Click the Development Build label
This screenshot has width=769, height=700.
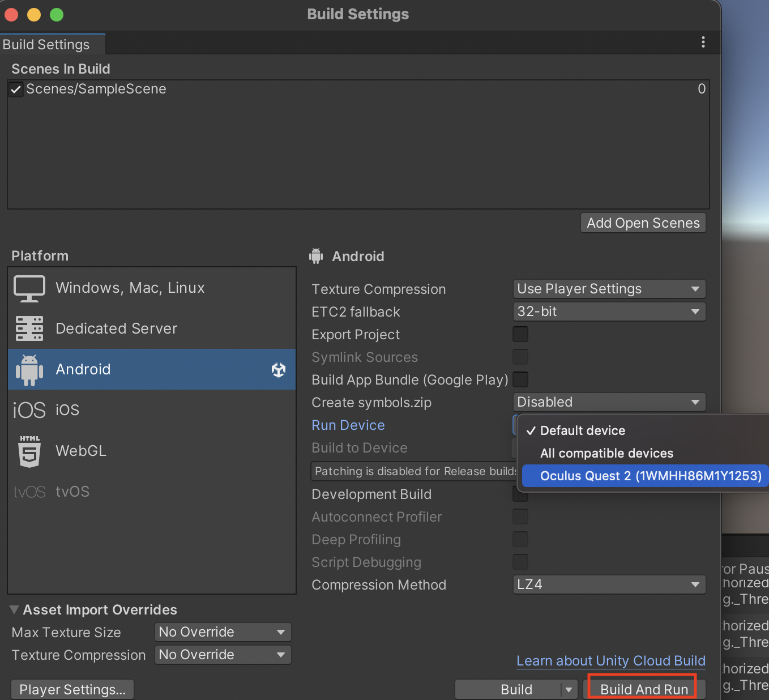coord(371,494)
